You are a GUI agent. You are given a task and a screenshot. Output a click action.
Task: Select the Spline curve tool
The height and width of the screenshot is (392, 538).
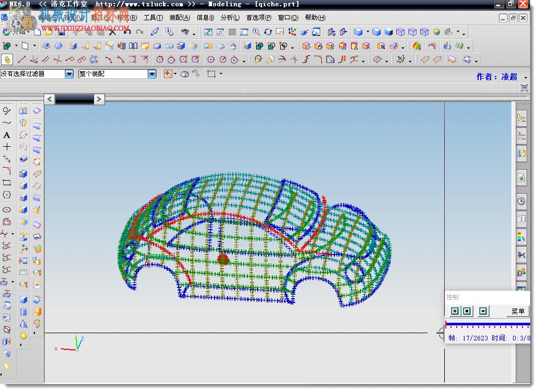point(7,123)
